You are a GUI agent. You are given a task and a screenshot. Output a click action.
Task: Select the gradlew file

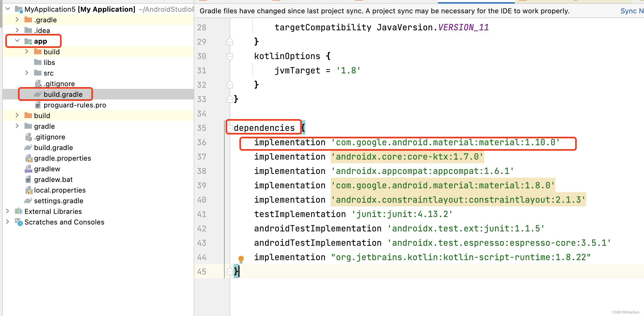[47, 169]
